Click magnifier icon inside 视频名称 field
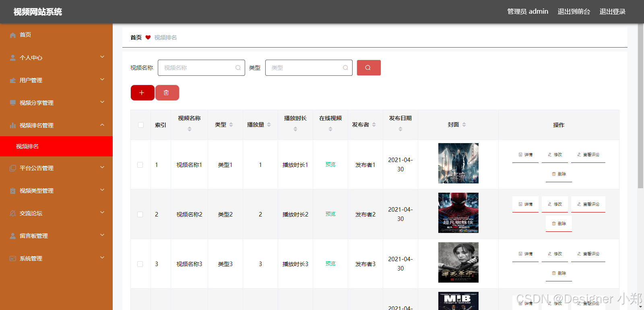Viewport: 644px width, 310px height. 238,68
